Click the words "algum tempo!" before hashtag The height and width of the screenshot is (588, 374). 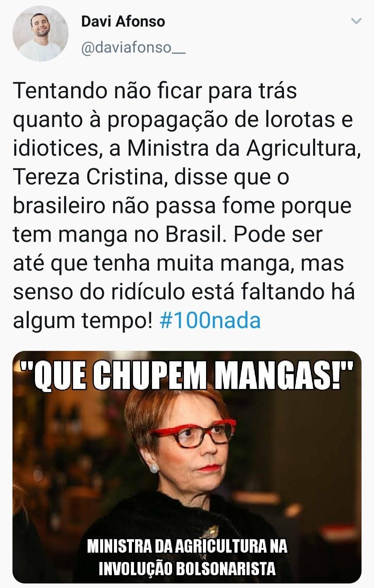click(82, 321)
